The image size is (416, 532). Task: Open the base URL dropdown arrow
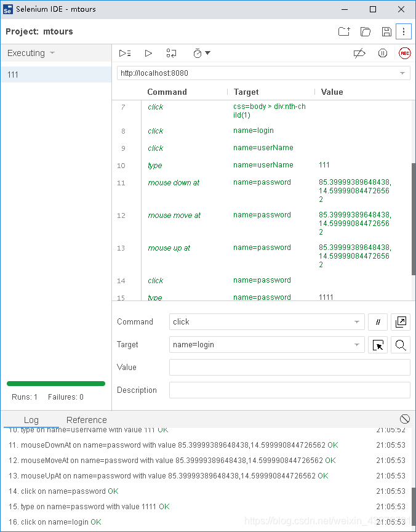point(402,73)
